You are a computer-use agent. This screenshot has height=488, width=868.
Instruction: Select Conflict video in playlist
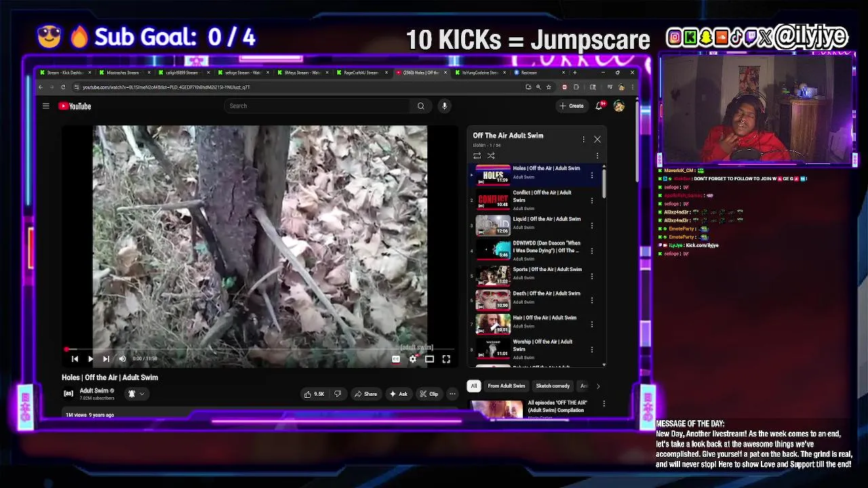click(536, 200)
